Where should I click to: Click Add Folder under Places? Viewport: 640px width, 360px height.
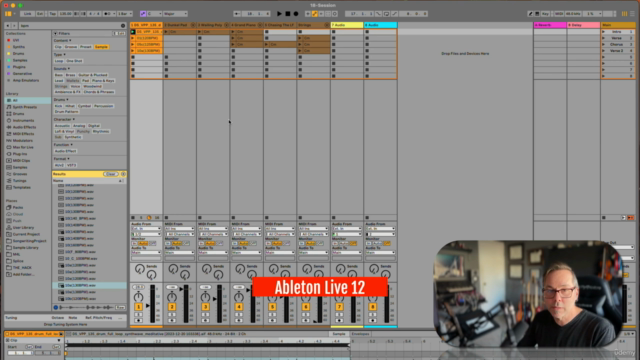click(x=23, y=274)
